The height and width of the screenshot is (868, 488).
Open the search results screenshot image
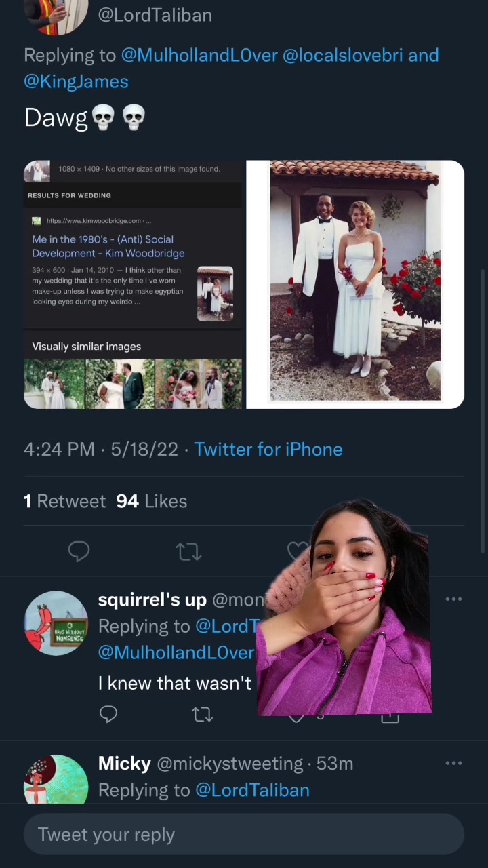tap(133, 285)
